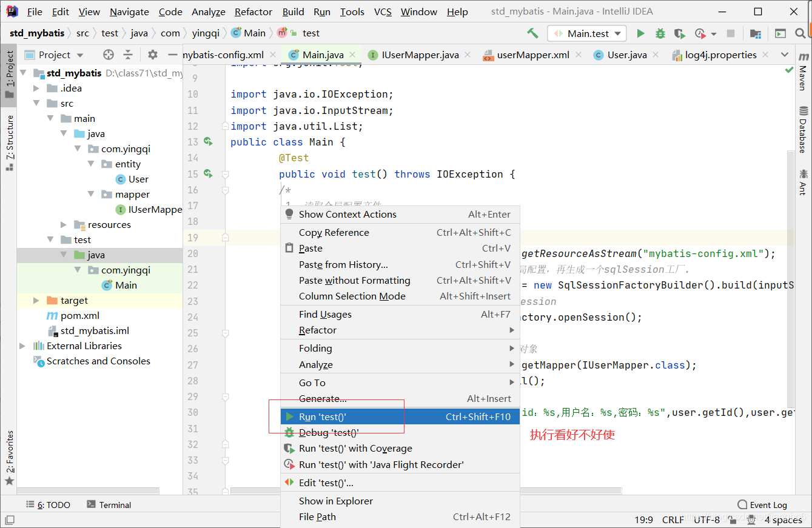Viewport: 812px width, 528px height.
Task: Click the green Run button in toolbar
Action: [640, 33]
